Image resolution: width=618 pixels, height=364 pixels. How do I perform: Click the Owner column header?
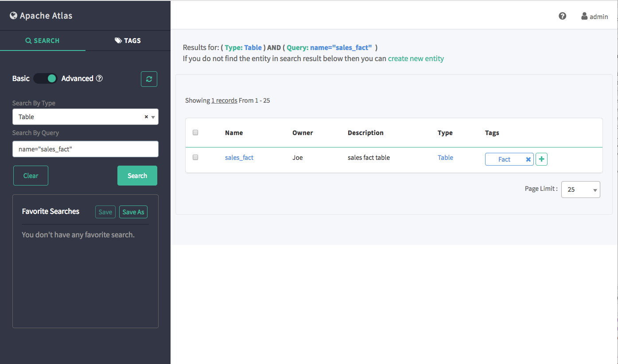tap(303, 133)
